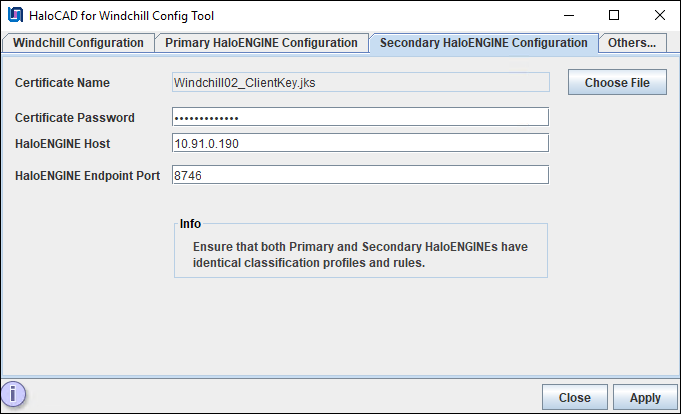Close the window using the title bar X
This screenshot has height=414, width=681.
[x=659, y=16]
